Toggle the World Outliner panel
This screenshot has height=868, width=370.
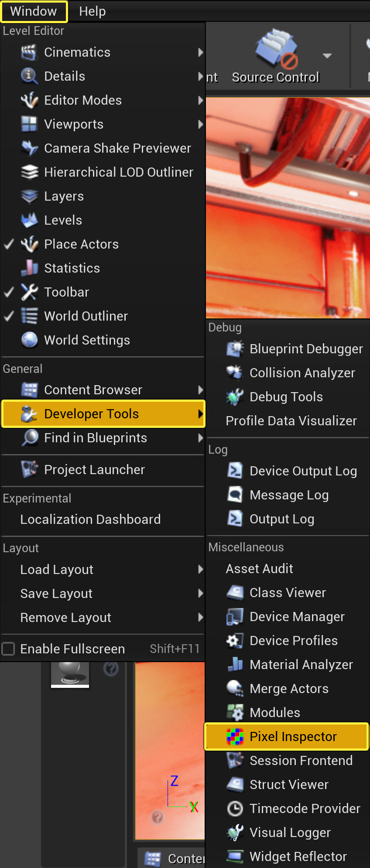pos(86,316)
